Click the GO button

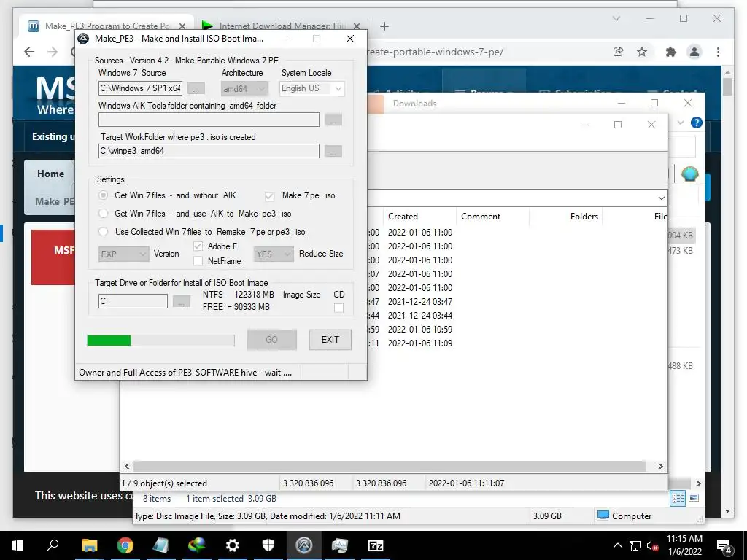tap(271, 340)
